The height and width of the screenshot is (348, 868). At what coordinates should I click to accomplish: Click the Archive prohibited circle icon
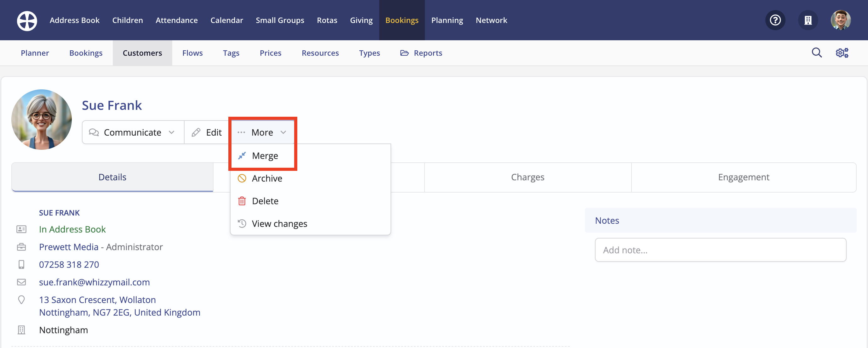click(242, 178)
